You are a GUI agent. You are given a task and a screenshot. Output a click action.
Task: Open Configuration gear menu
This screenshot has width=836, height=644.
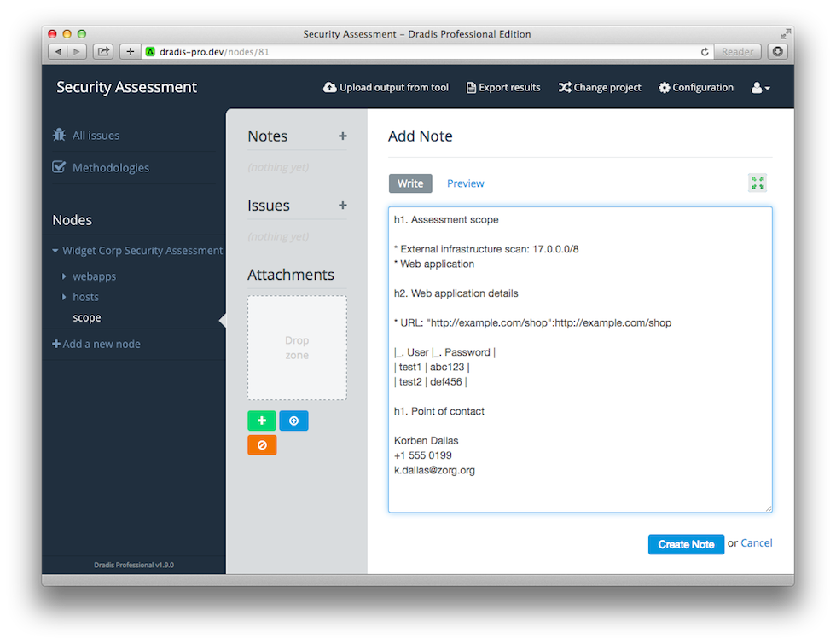pos(696,87)
